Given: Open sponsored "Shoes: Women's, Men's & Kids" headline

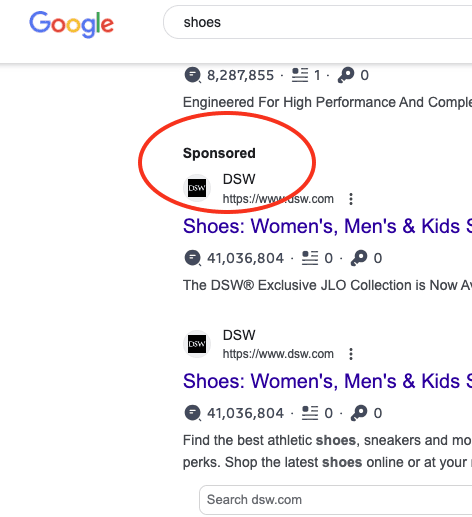Looking at the screenshot, I should click(x=327, y=226).
